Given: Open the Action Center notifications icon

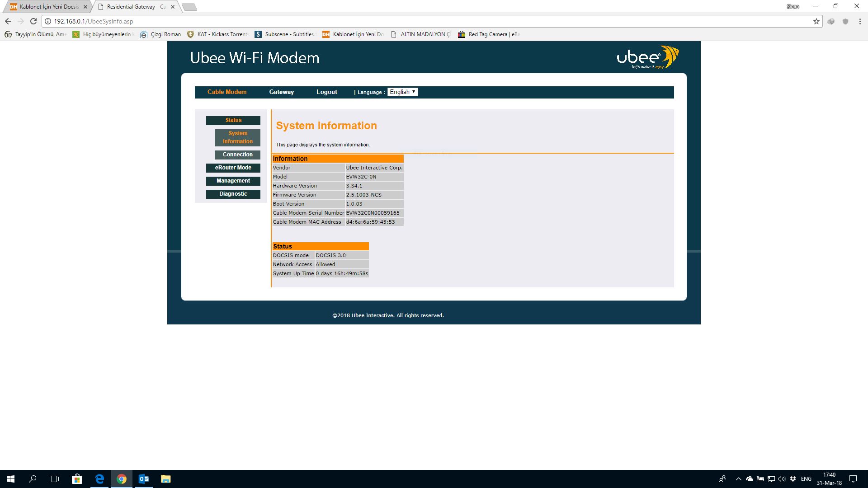Looking at the screenshot, I should (853, 479).
